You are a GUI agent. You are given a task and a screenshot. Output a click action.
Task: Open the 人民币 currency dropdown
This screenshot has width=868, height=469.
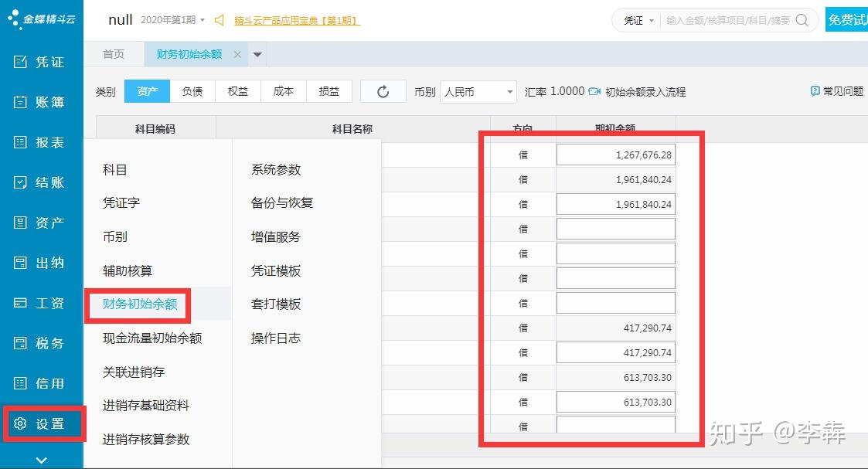tap(477, 91)
